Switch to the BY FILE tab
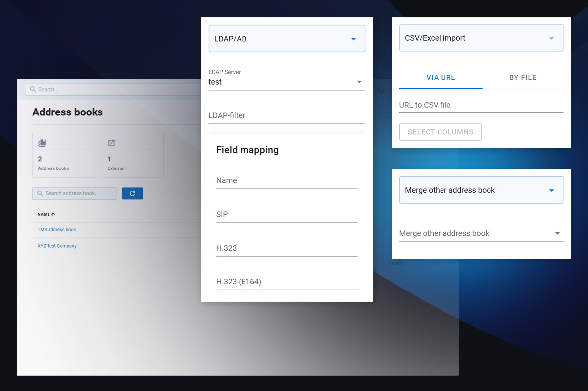Screen dimensions: 588x391 523,78
